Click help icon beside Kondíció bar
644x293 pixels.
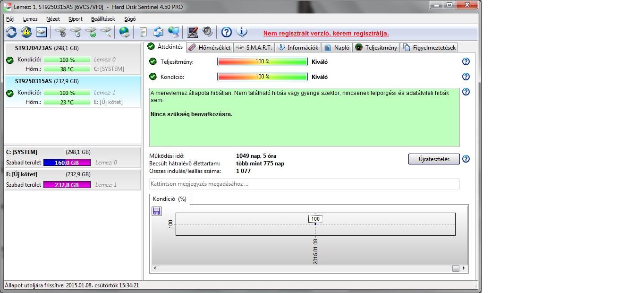click(x=466, y=77)
